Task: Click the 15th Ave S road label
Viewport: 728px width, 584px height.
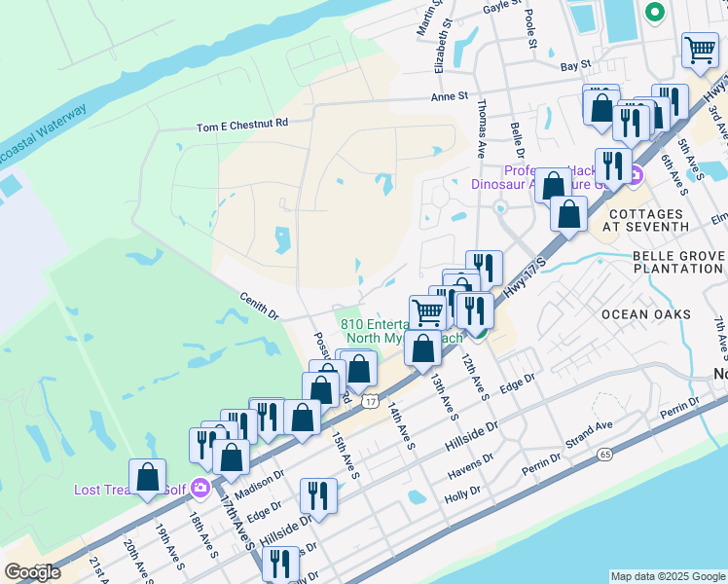Action: tap(345, 455)
